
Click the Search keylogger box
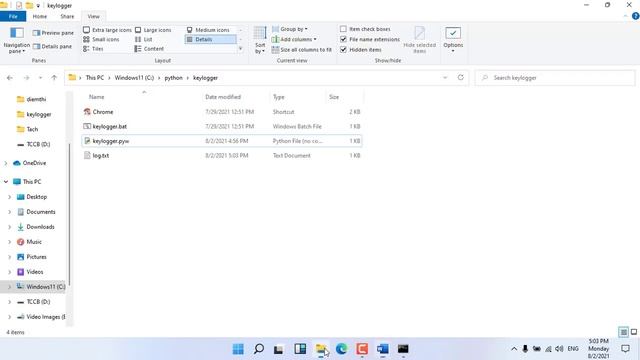tap(555, 78)
